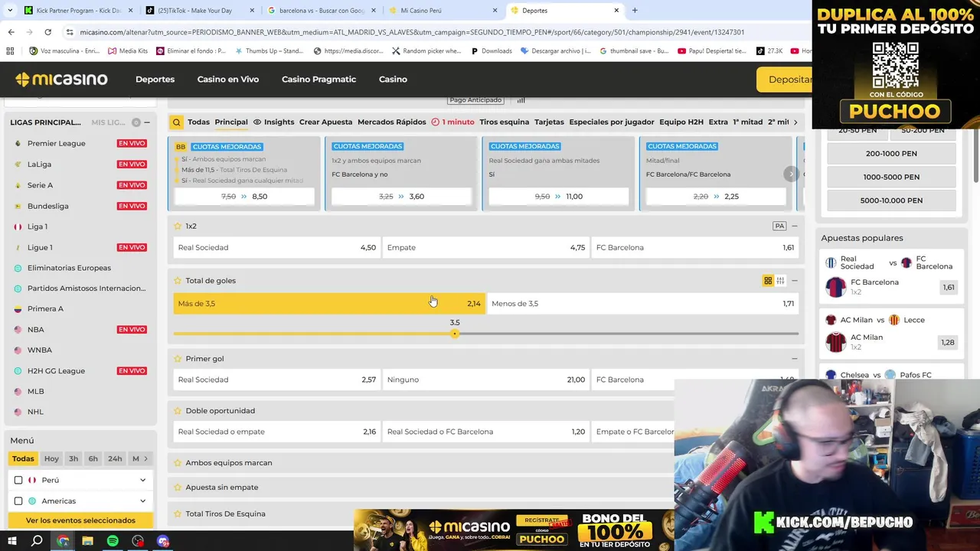Select the Mercados Rápidos tab
The image size is (980, 551).
coord(391,122)
